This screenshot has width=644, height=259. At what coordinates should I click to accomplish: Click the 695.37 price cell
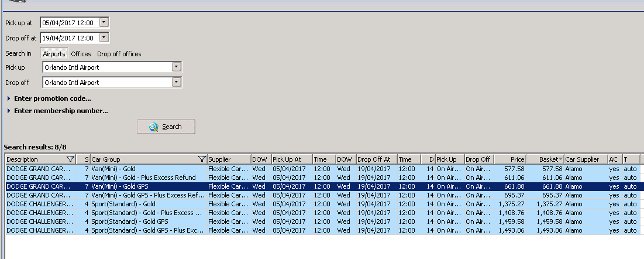[x=510, y=195]
